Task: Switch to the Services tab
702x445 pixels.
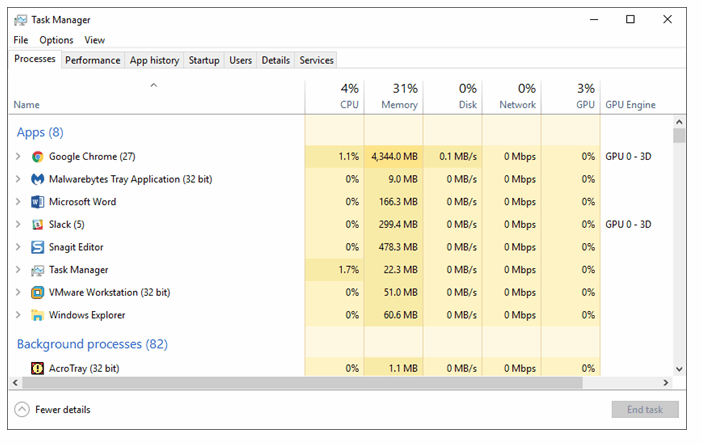Action: (317, 60)
